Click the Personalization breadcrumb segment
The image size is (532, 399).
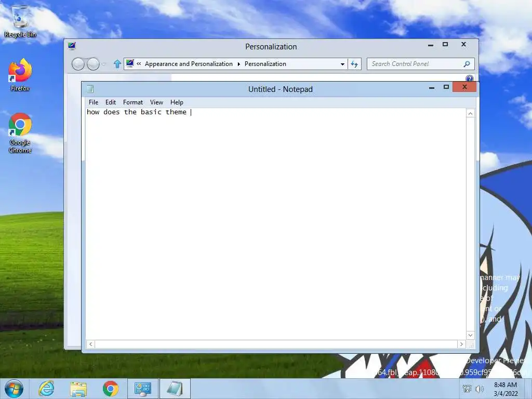pos(265,64)
